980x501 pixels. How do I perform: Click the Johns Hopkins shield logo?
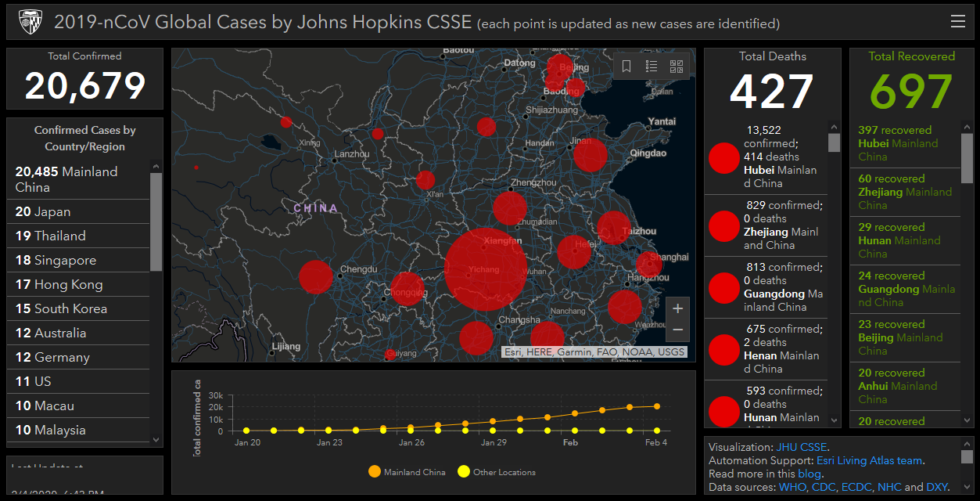30,22
